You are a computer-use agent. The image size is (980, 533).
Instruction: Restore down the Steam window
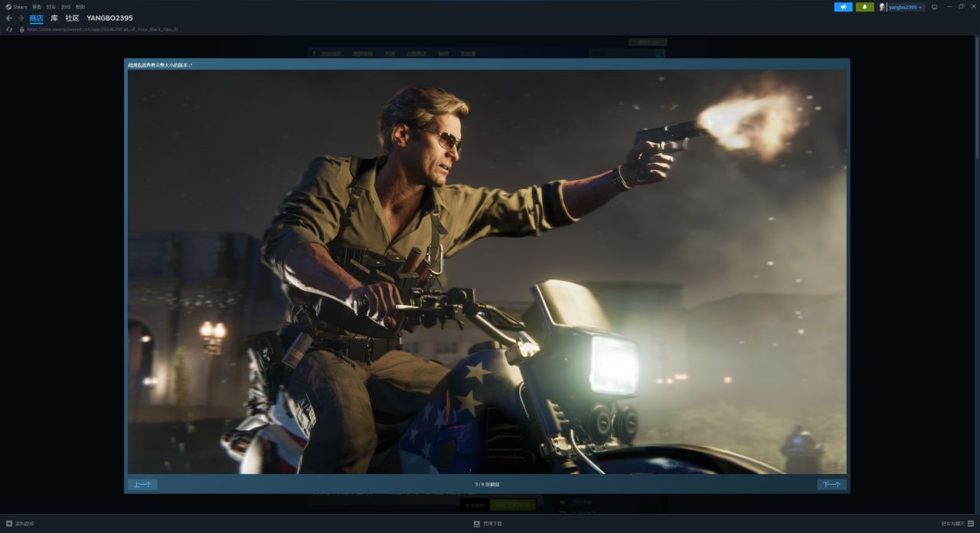(962, 7)
